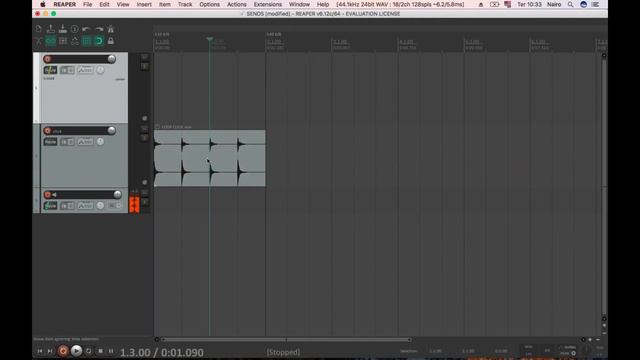The height and width of the screenshot is (360, 640).
Task: Open the Actions menu
Action: point(237,4)
